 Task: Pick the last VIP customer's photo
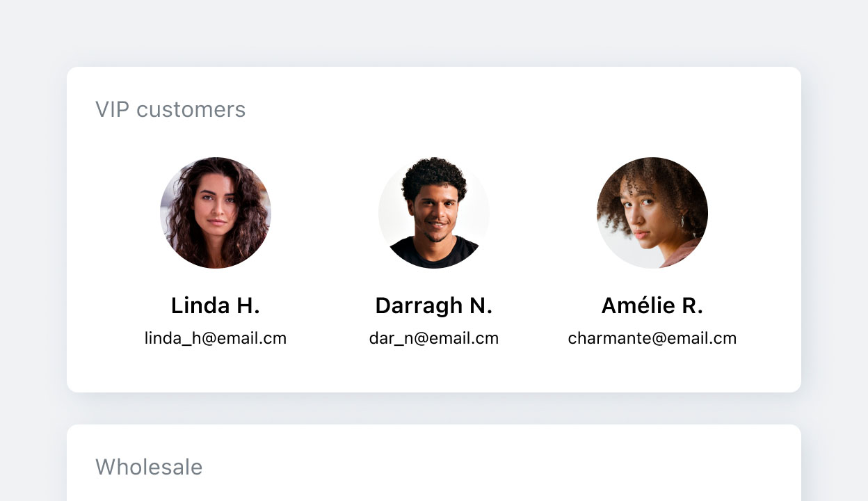coord(652,213)
